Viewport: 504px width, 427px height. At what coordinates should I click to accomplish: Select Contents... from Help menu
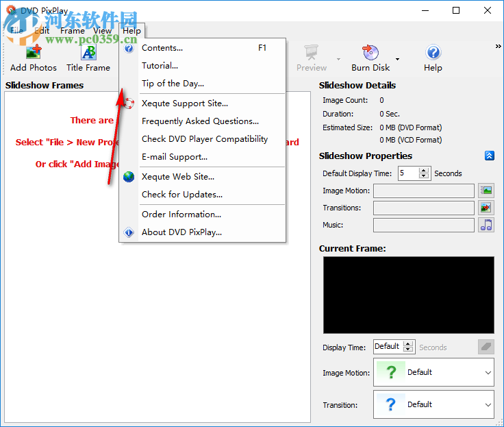pos(202,48)
